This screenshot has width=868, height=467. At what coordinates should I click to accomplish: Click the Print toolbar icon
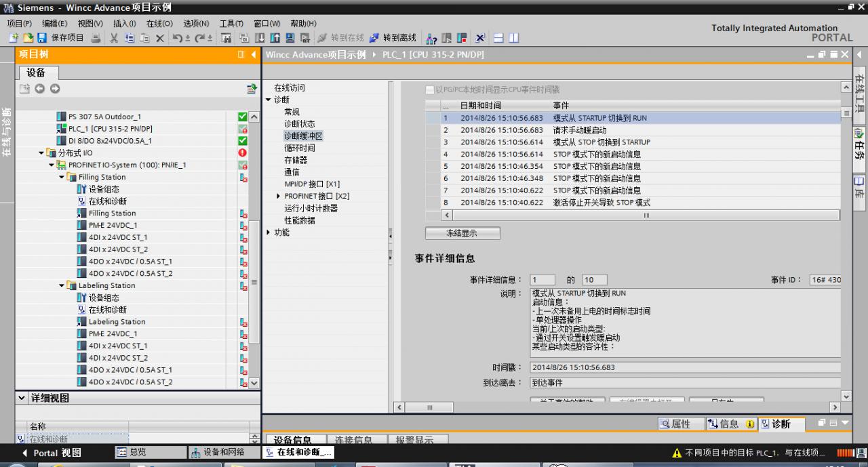coord(96,38)
